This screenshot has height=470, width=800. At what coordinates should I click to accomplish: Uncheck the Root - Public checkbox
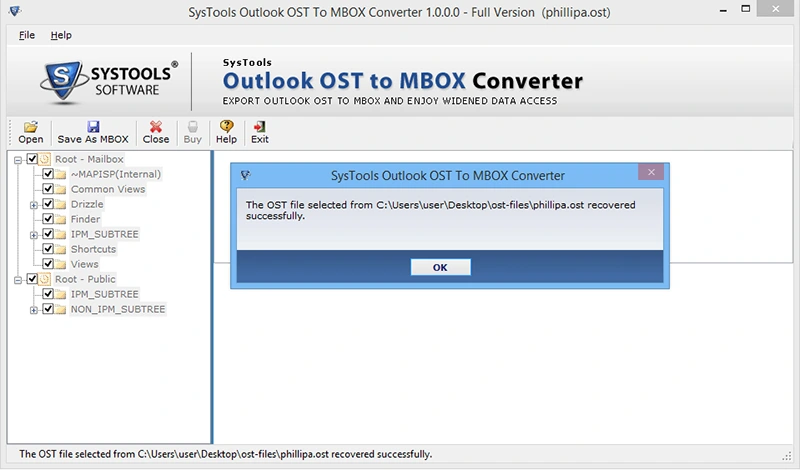click(x=32, y=279)
